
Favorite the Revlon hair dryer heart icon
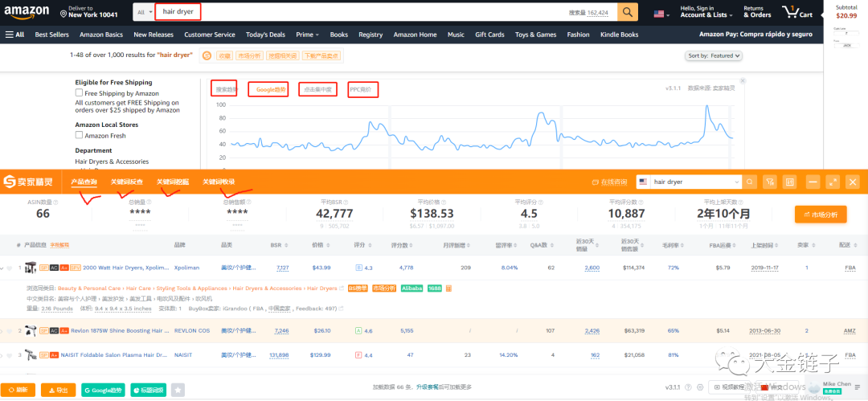pos(10,330)
